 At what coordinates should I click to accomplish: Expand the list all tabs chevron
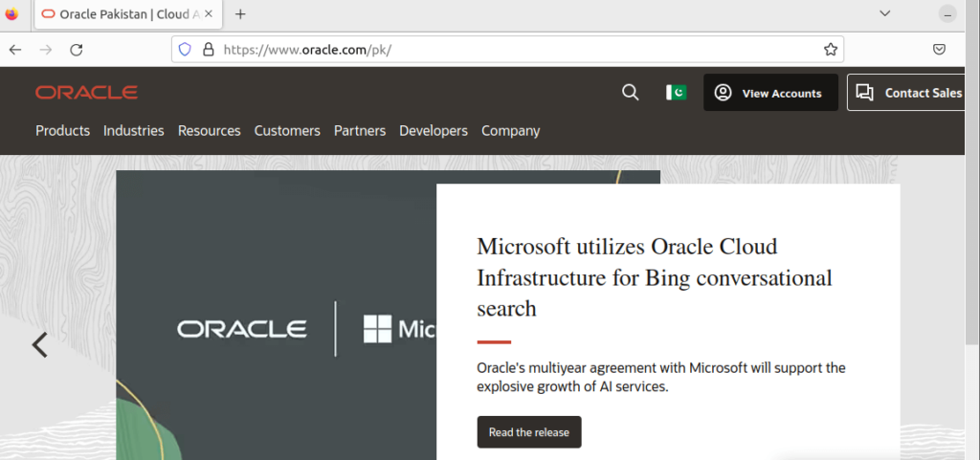pos(885,13)
